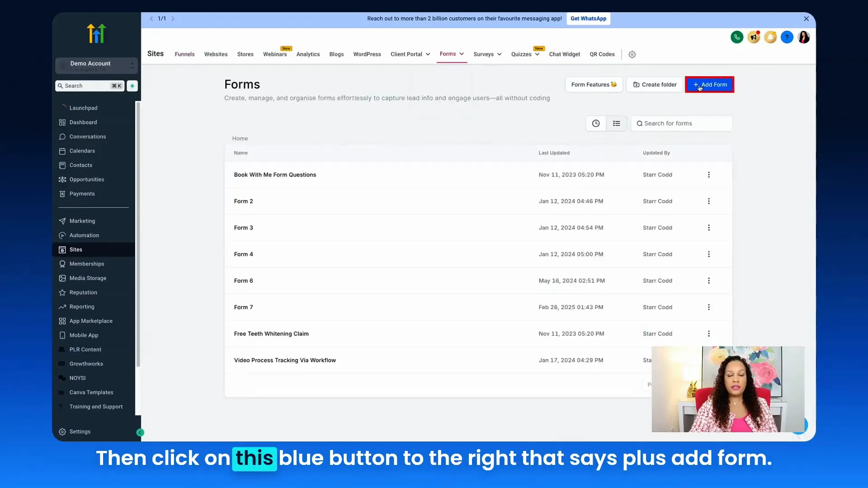Click the green quick-action lightning icon beside search
The height and width of the screenshot is (488, 868).
click(x=132, y=86)
